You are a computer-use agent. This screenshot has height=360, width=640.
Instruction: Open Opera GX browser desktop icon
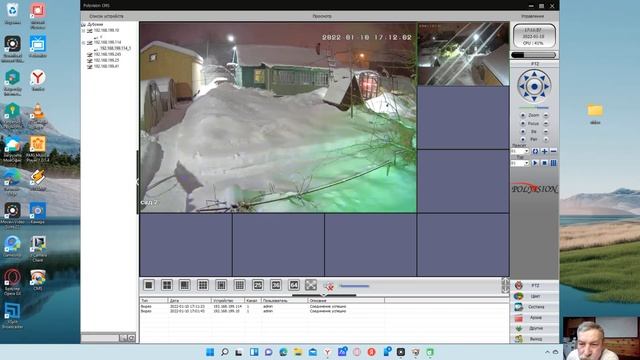(x=12, y=280)
